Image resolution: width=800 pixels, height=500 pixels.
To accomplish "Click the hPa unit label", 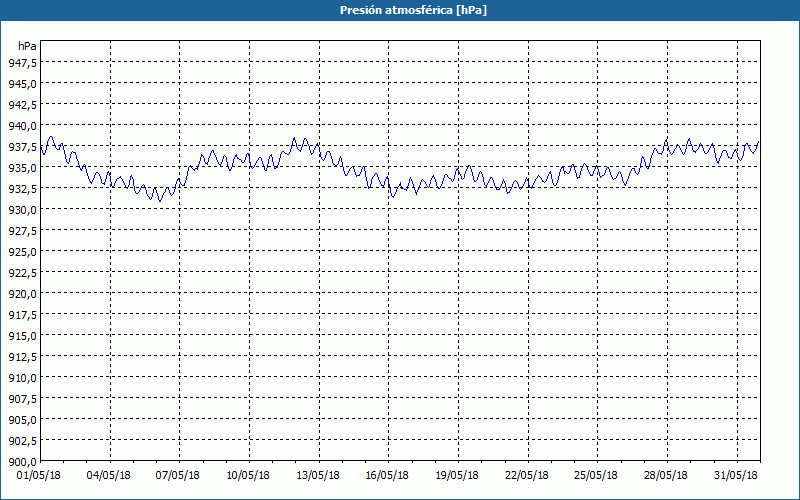I will pos(27,46).
